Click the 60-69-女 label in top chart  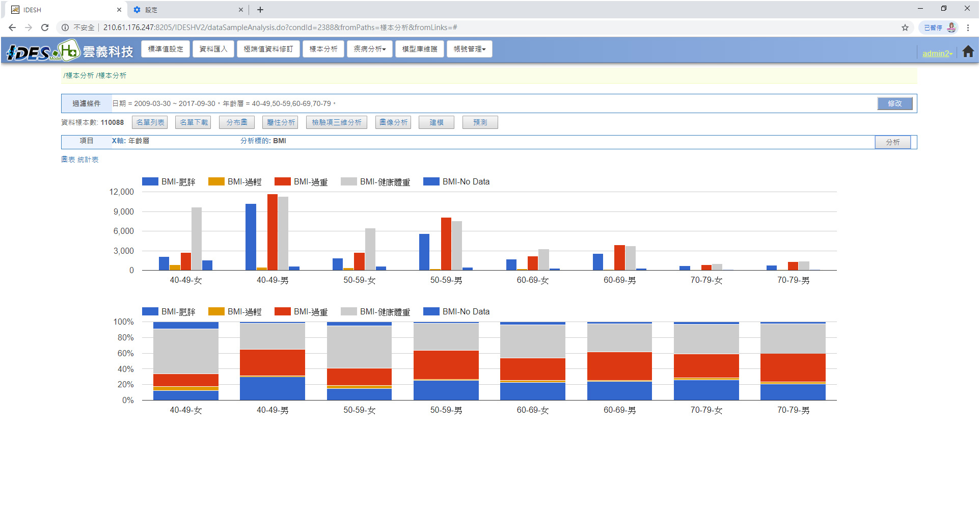pos(533,280)
